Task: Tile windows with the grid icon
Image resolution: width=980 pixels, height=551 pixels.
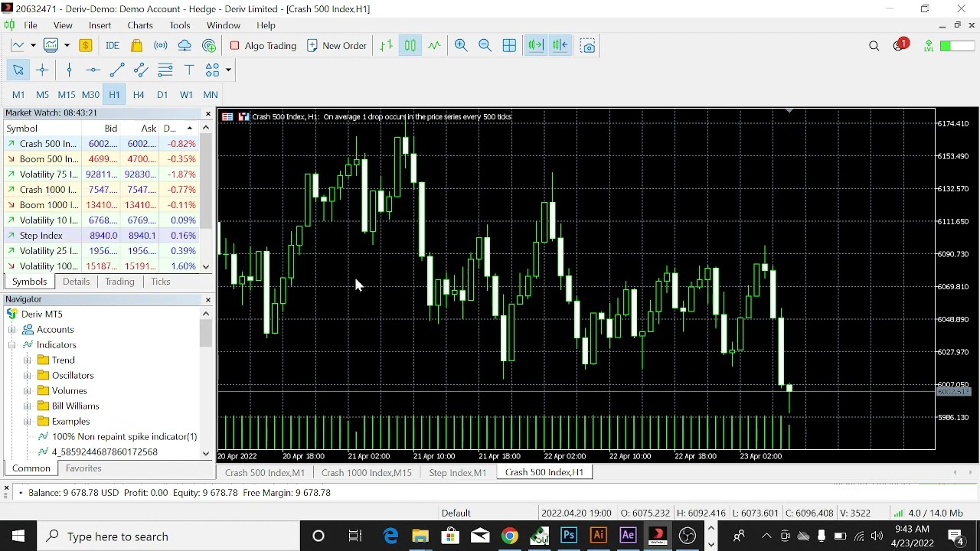Action: click(510, 46)
